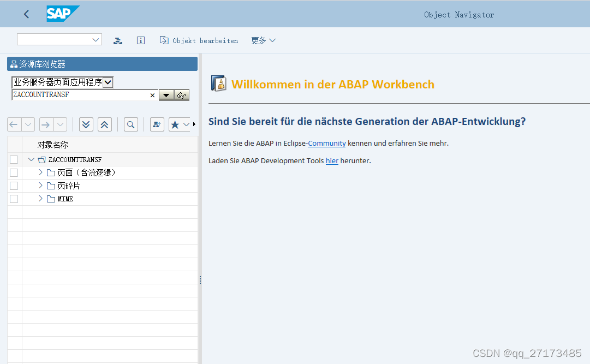
Task: Check the box for the 页碎片 row
Action: tap(14, 186)
